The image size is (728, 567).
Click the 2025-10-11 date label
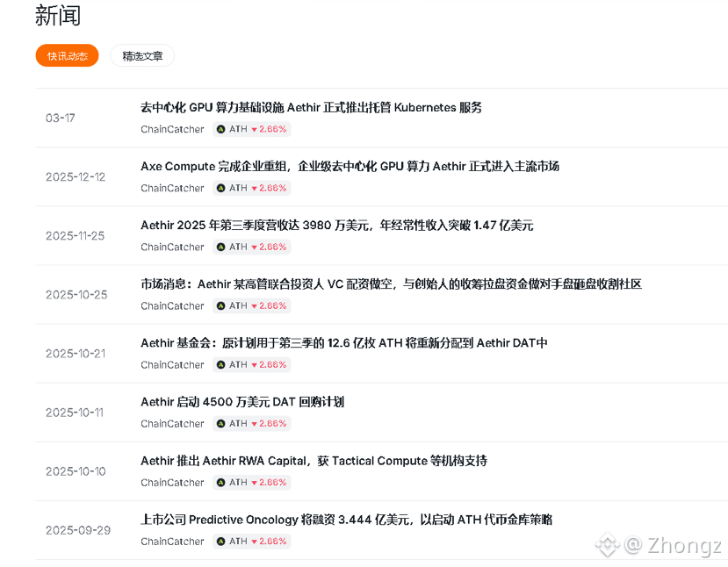coord(75,413)
